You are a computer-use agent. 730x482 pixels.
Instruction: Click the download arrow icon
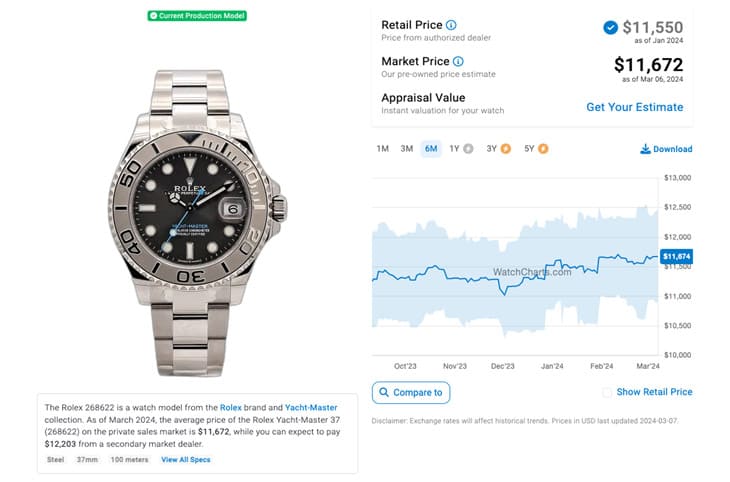point(645,149)
